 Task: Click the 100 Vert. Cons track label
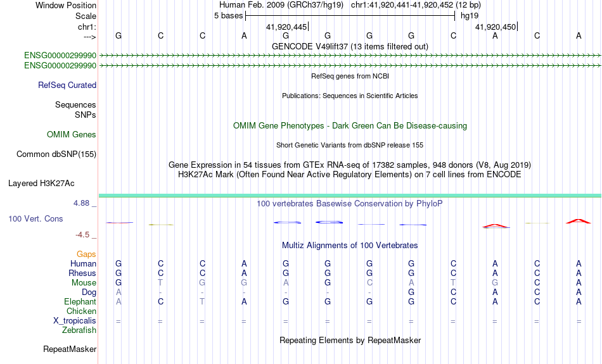[35, 218]
